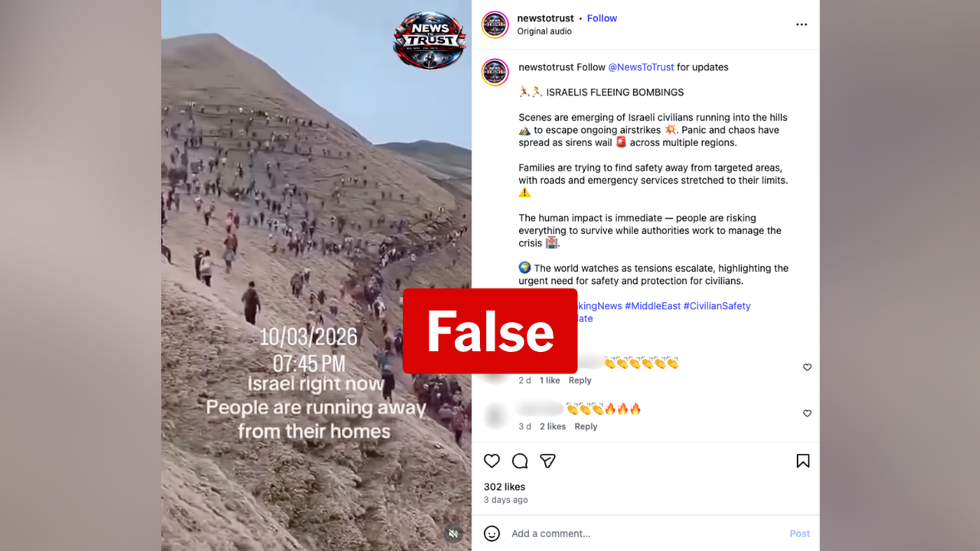The width and height of the screenshot is (980, 551).
Task: Open the @NewsToTrust mention link
Action: (641, 67)
